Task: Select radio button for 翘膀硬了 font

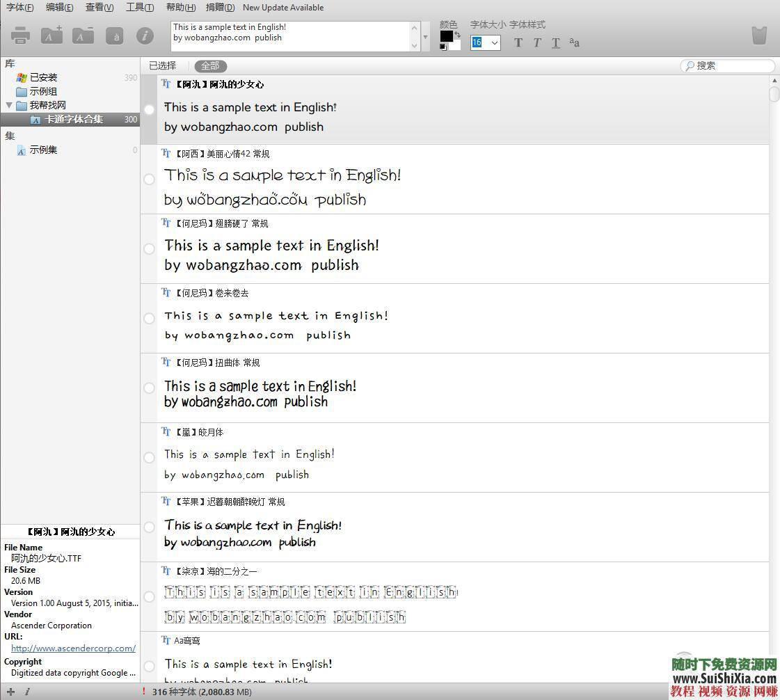Action: click(149, 249)
